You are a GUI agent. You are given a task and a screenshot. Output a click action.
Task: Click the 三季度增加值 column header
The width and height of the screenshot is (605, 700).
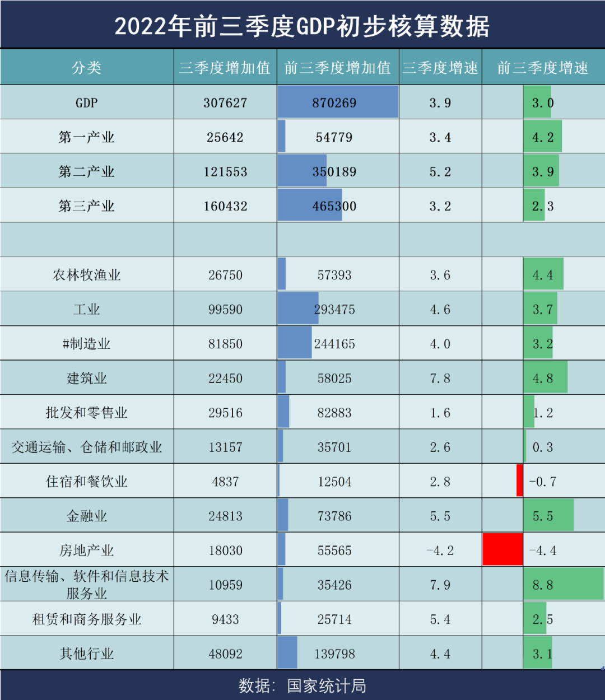[x=225, y=68]
